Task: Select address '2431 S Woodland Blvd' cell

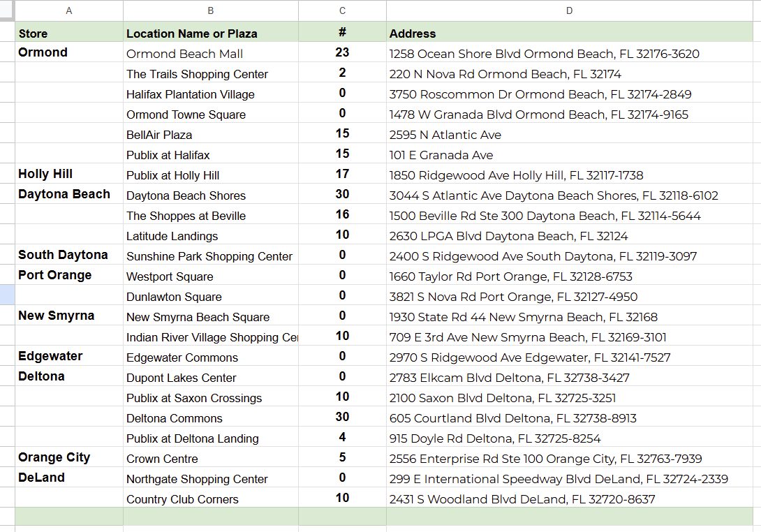Action: pyautogui.click(x=569, y=498)
